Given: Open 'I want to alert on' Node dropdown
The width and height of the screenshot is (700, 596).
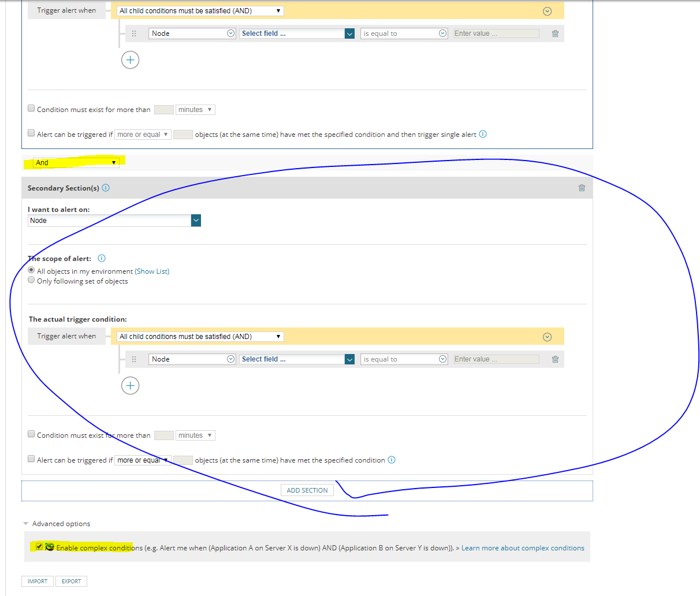Looking at the screenshot, I should 114,221.
